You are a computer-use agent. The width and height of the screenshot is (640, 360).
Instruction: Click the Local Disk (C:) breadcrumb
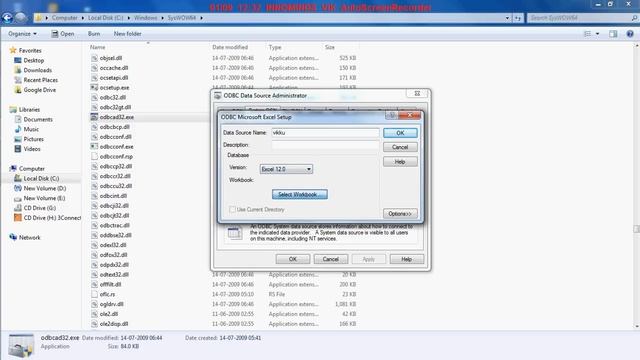pos(105,18)
